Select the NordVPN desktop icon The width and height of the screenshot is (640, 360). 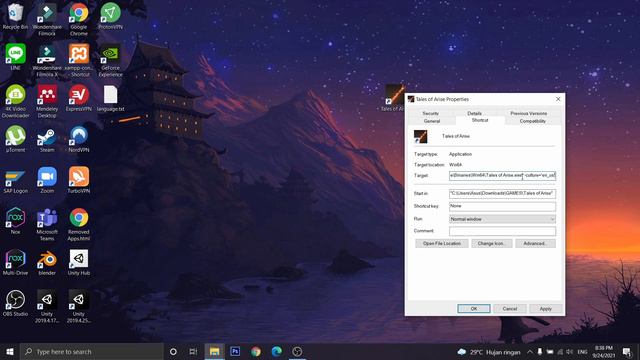(79, 139)
